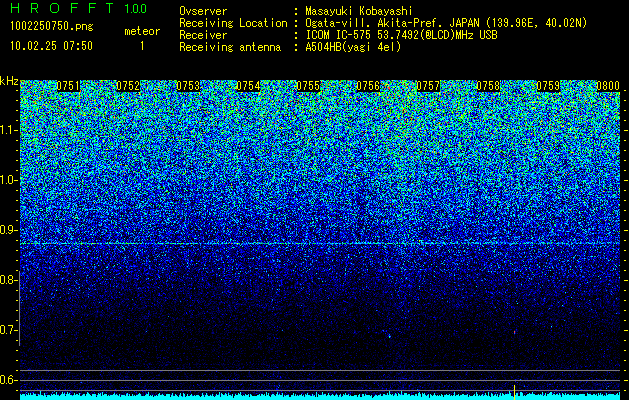Click the cyan echo dot near 0756
This screenshot has width=629, height=400.
pyautogui.click(x=389, y=336)
